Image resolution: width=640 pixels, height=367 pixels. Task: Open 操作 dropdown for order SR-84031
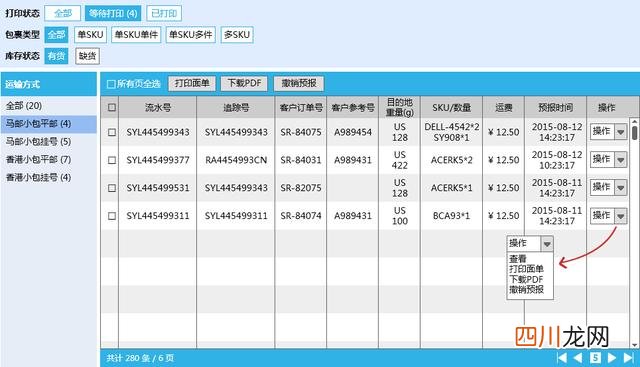coord(609,160)
